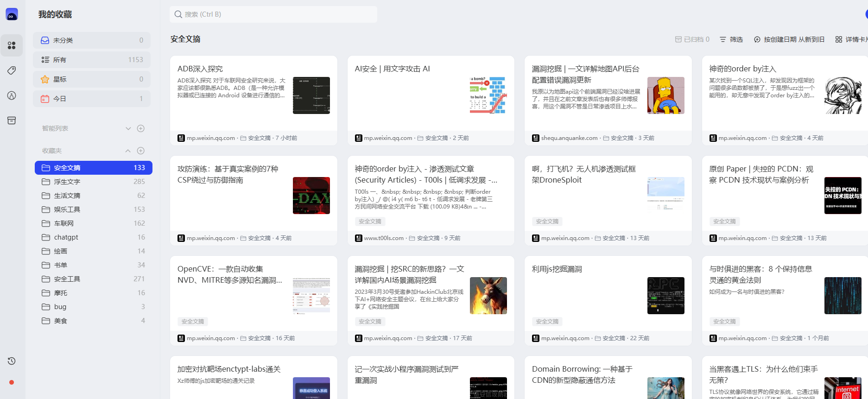Image resolution: width=868 pixels, height=399 pixels.
Task: Open the 今日 list
Action: point(92,99)
